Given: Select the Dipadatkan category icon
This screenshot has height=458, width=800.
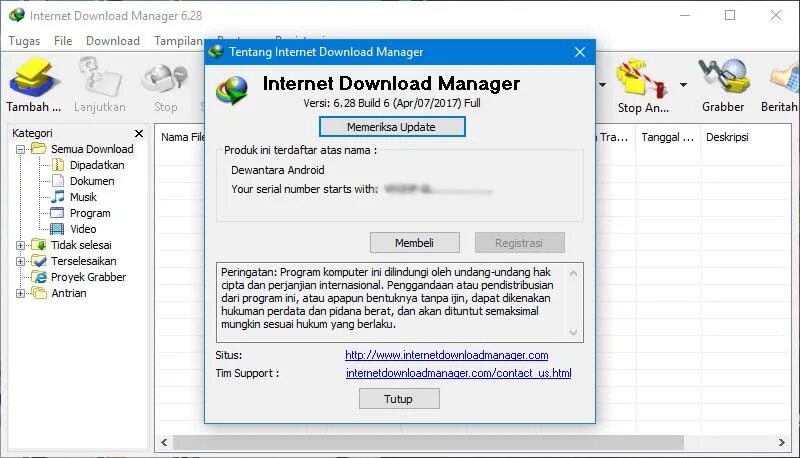Looking at the screenshot, I should point(58,165).
